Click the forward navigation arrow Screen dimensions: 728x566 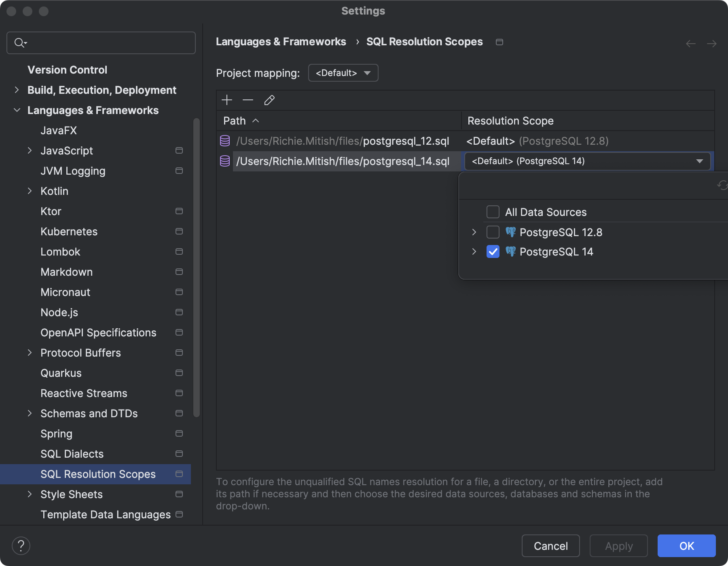pos(711,44)
